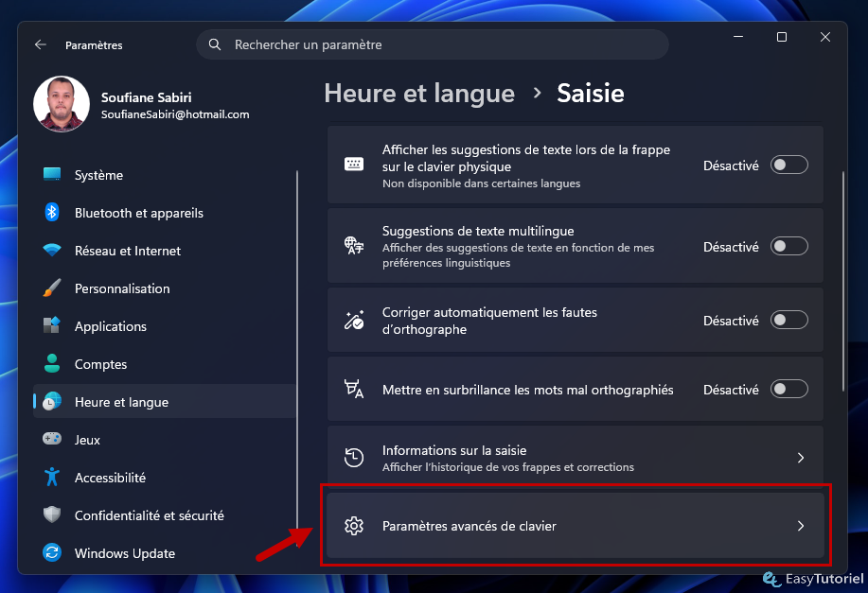
Task: Click the Confidentialité et sécurité shield icon
Action: click(x=52, y=515)
